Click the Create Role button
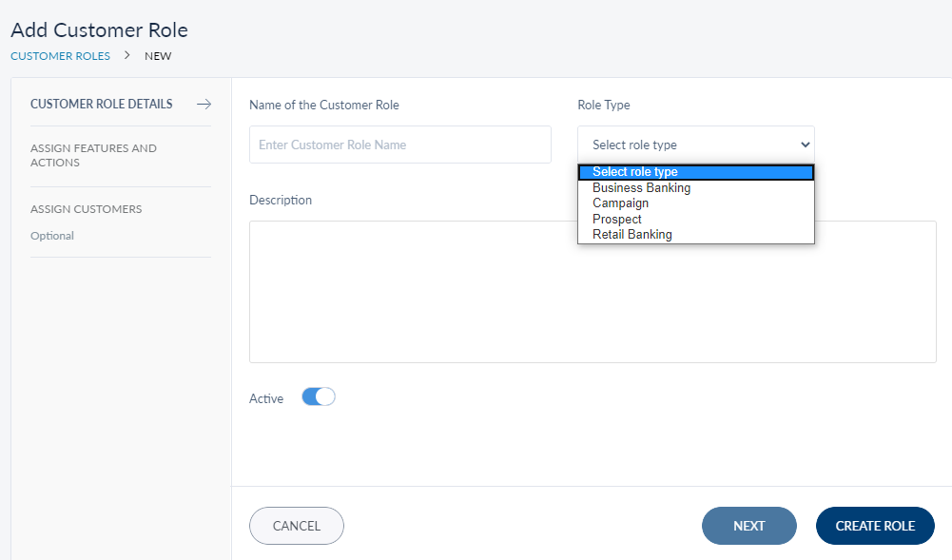952x560 pixels. point(875,526)
